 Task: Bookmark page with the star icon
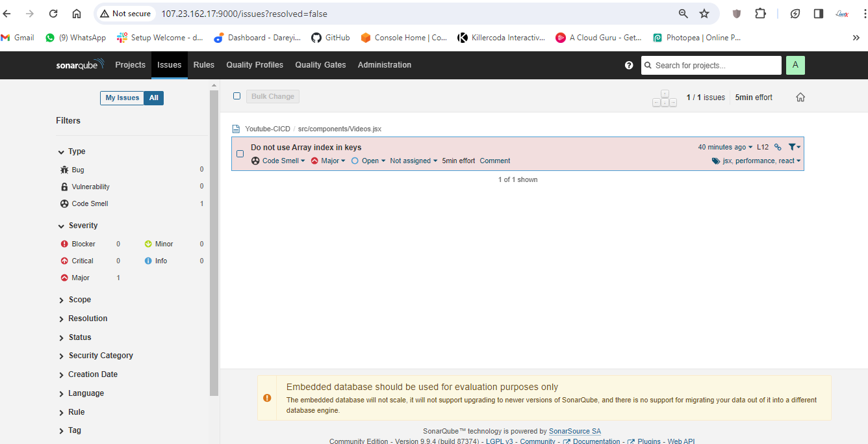coord(704,14)
